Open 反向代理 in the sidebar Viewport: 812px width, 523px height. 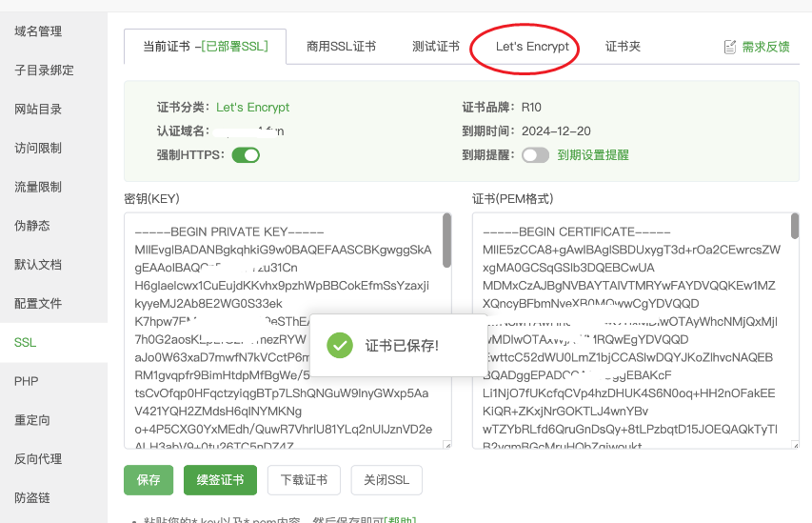coord(38,459)
